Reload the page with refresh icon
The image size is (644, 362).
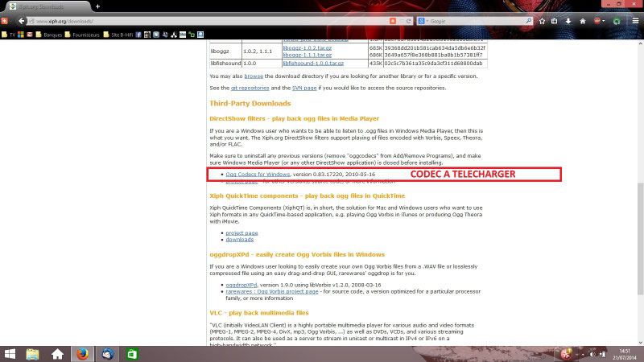409,21
